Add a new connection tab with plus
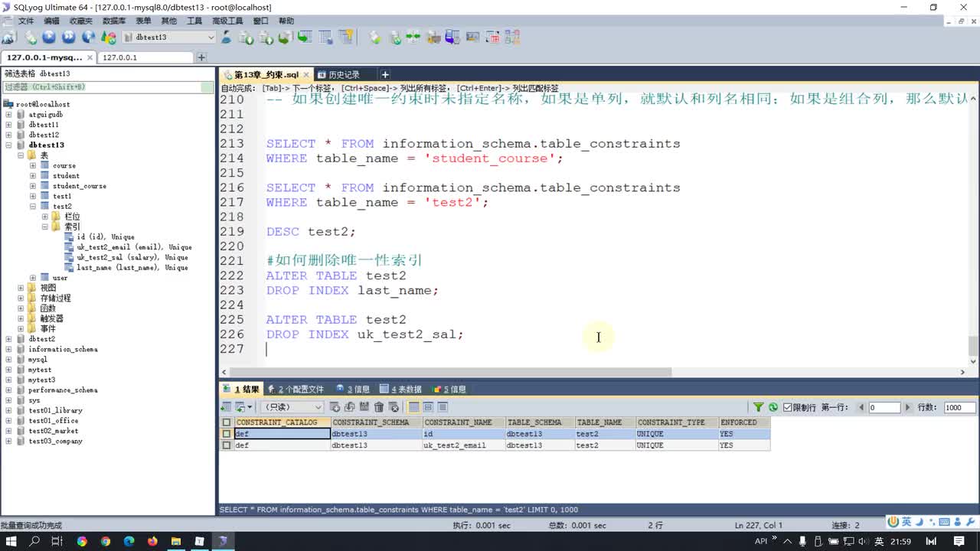 [x=201, y=57]
